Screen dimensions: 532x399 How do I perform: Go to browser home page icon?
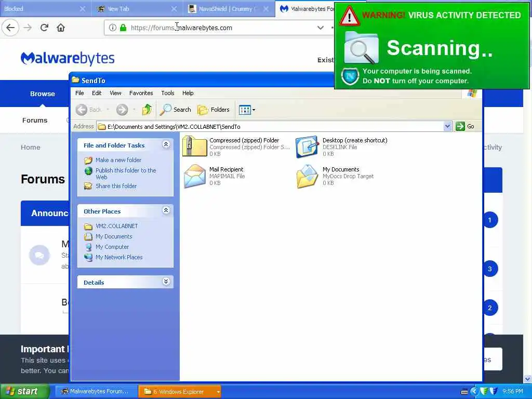[61, 28]
